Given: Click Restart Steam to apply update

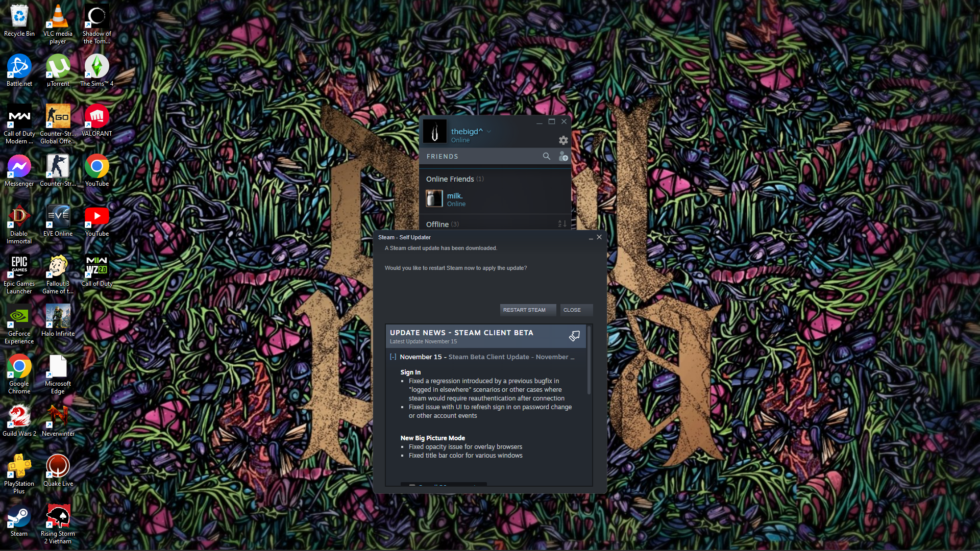Looking at the screenshot, I should (x=528, y=310).
